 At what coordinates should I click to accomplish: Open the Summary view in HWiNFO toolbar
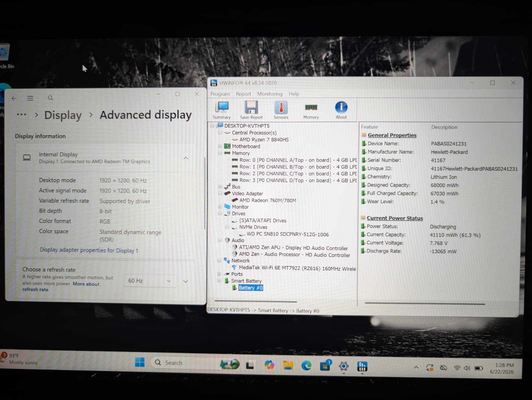[x=222, y=110]
